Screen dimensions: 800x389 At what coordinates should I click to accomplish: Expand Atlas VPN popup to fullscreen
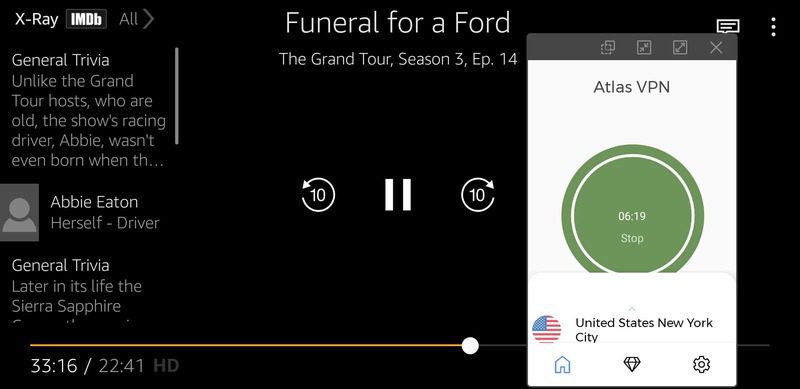tap(680, 47)
